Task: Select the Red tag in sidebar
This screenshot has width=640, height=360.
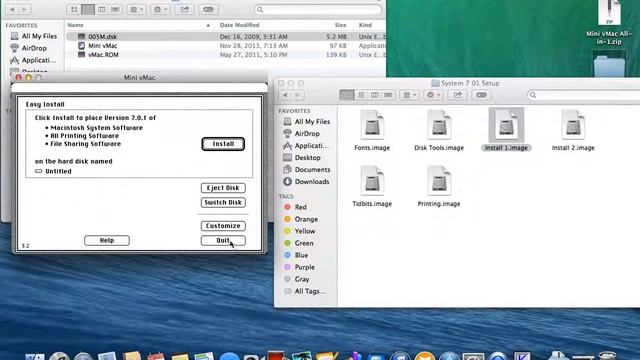Action: (x=296, y=207)
